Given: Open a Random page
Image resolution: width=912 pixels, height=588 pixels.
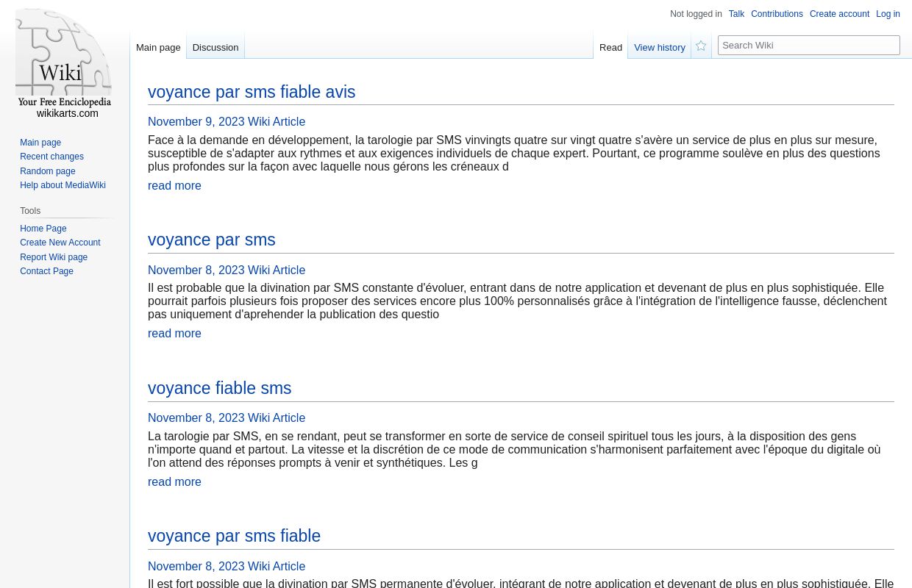Looking at the screenshot, I should pyautogui.click(x=47, y=171).
